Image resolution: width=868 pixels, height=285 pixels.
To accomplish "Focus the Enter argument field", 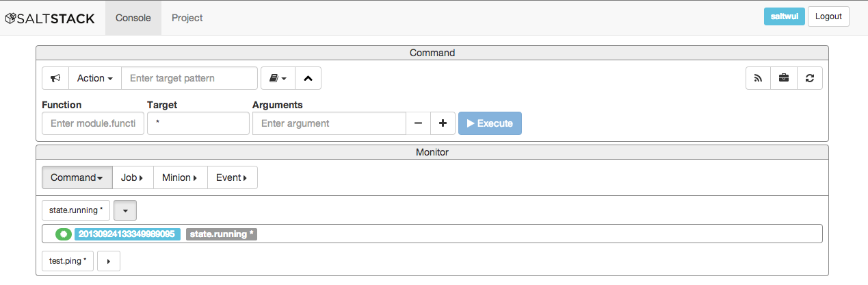I will coord(329,123).
